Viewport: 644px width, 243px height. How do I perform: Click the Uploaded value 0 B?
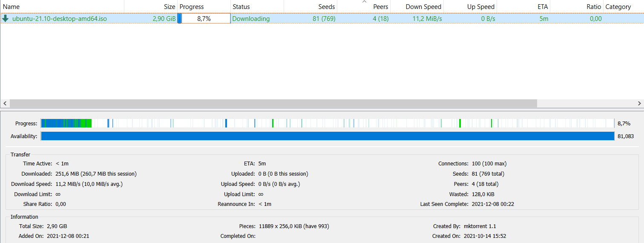point(283,174)
